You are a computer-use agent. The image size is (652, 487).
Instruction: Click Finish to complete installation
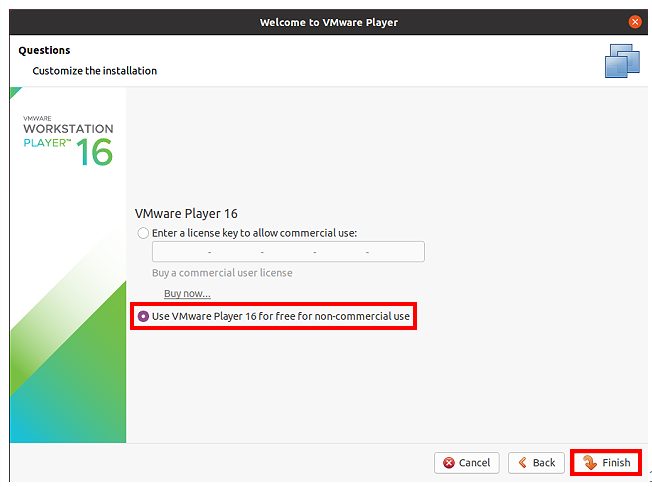click(606, 462)
